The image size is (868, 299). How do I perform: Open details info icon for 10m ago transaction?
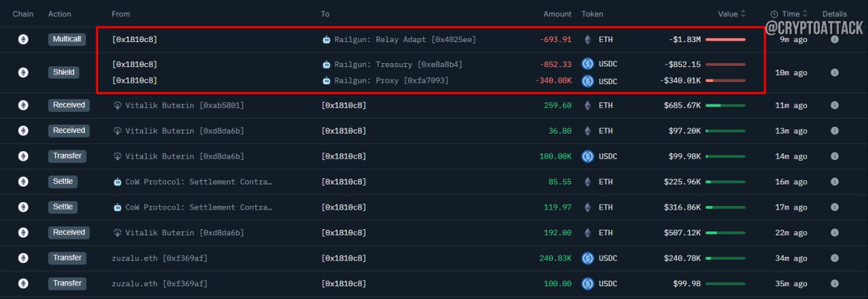[835, 73]
